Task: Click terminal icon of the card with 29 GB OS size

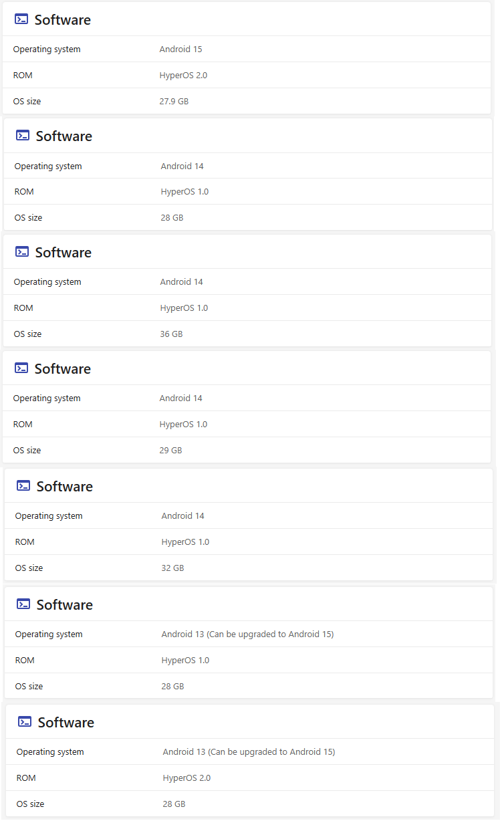Action: click(21, 368)
